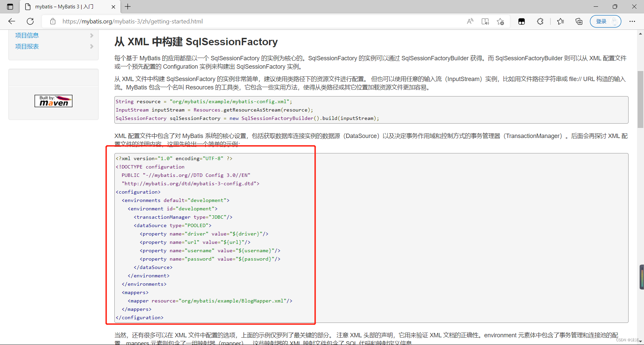This screenshot has height=345, width=644.
Task: Click the String resource code line
Action: pos(204,101)
